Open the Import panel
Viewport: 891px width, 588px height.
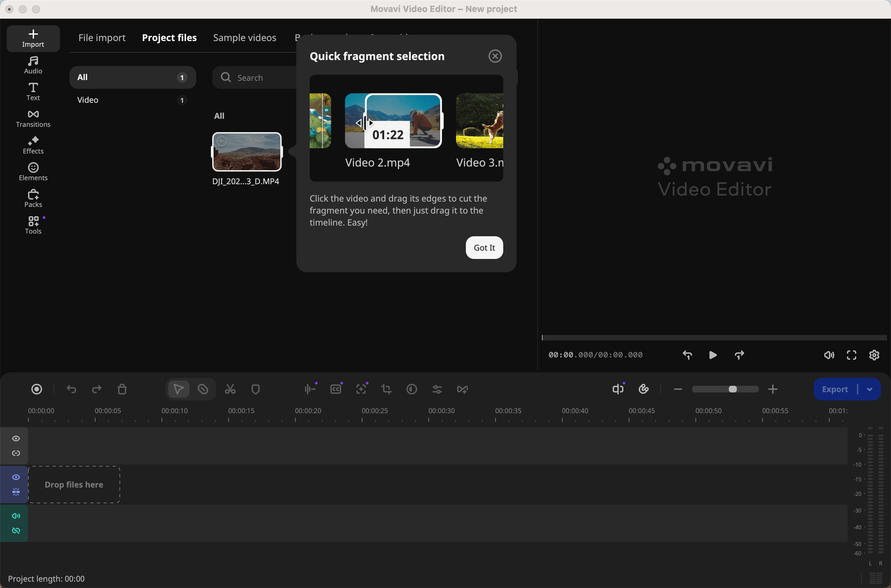[x=33, y=39]
